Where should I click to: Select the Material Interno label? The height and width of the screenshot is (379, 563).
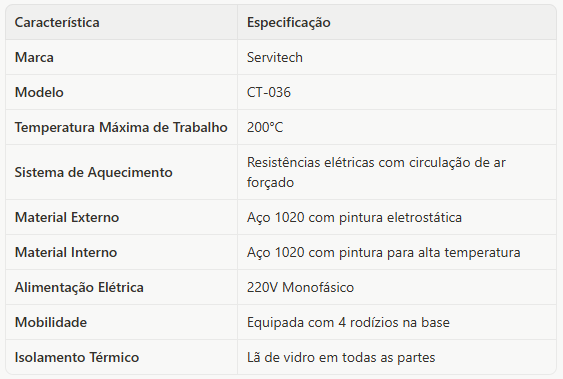[x=66, y=252]
